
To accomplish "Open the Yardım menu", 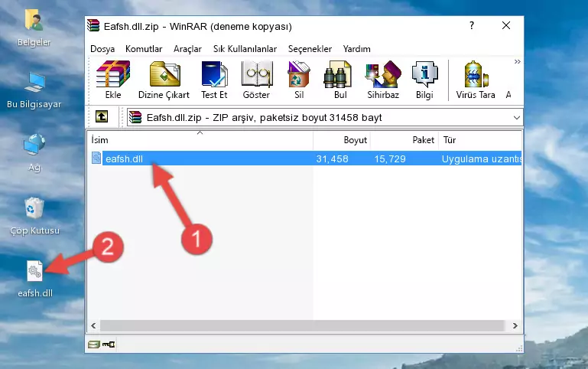I will 356,49.
